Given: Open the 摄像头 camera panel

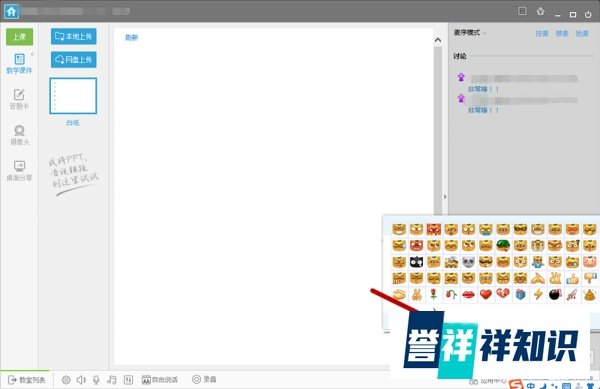Looking at the screenshot, I should click(x=19, y=135).
